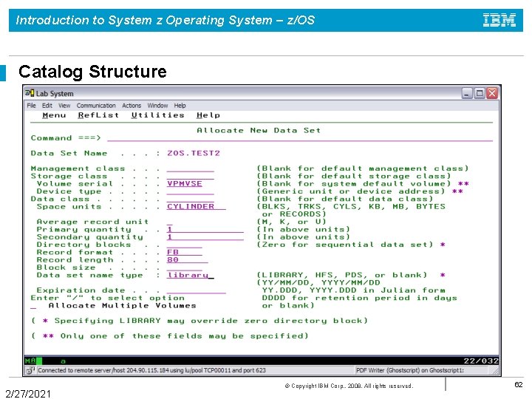The image size is (532, 399).
Task: Open the View menu
Action: [x=64, y=106]
